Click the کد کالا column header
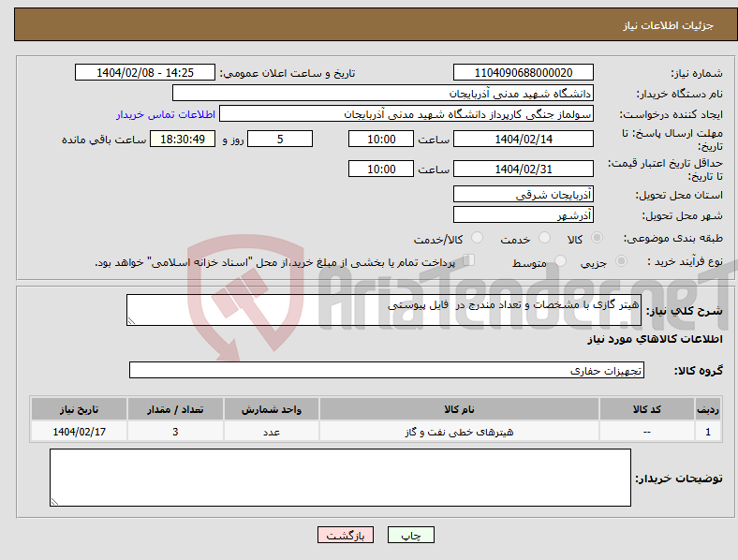738x560 pixels. (x=647, y=409)
